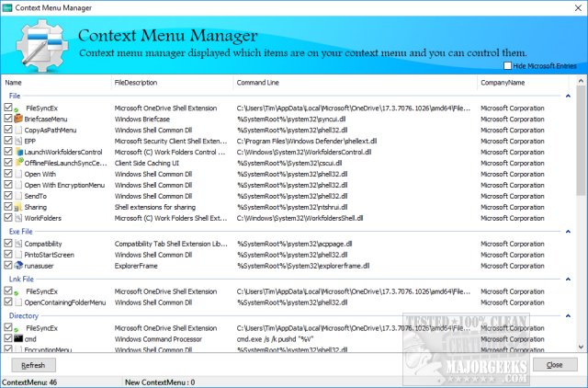588x388 pixels.
Task: Click the Close button
Action: (x=555, y=365)
